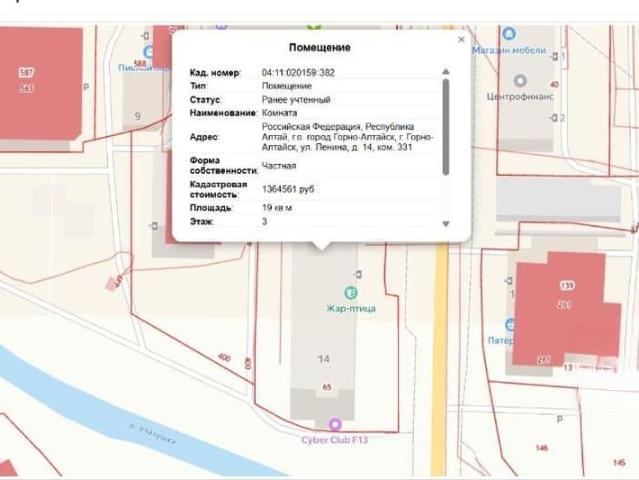Open the Центрофинанс map label
Screen dimensions: 639x480
click(x=520, y=97)
